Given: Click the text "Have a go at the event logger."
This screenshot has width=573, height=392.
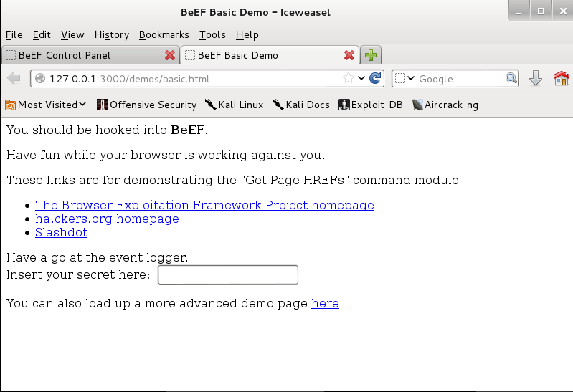Looking at the screenshot, I should click(x=98, y=257).
